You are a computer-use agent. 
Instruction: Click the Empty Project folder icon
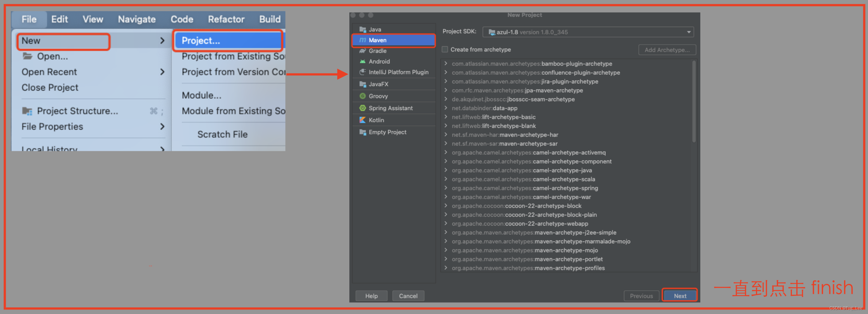(362, 132)
